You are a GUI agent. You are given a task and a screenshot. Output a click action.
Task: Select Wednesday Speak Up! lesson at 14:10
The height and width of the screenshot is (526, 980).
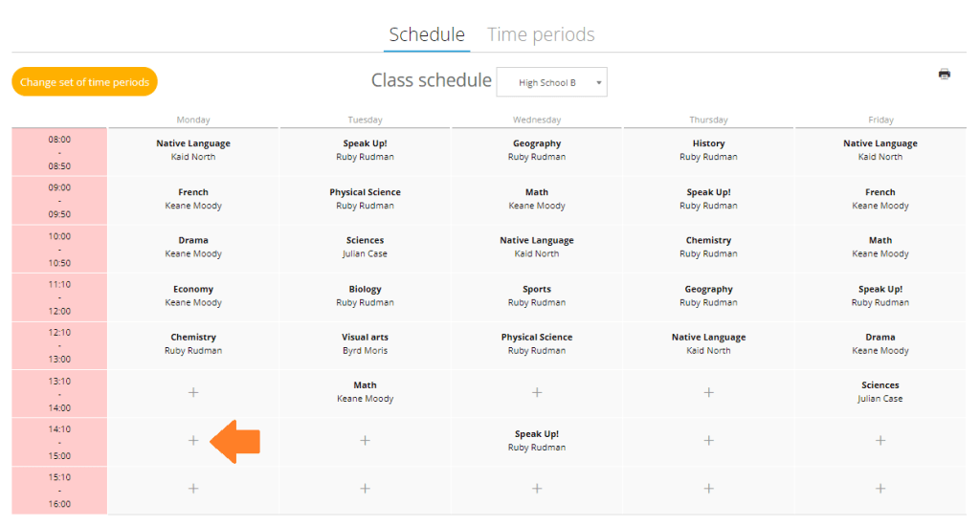537,441
